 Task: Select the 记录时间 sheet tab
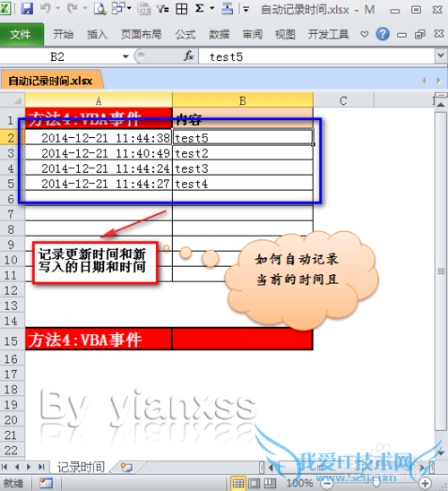(x=81, y=467)
